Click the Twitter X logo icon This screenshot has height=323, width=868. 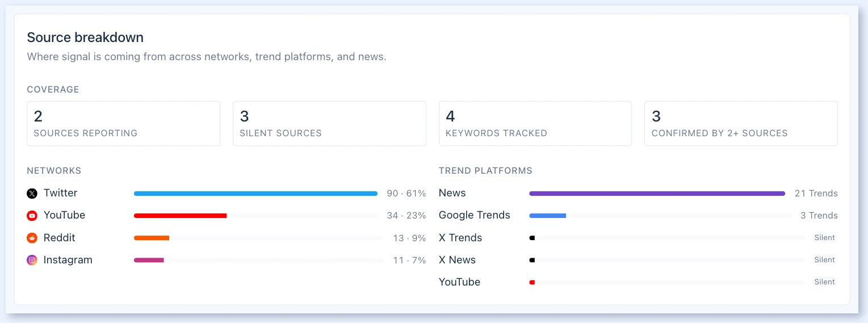[32, 194]
